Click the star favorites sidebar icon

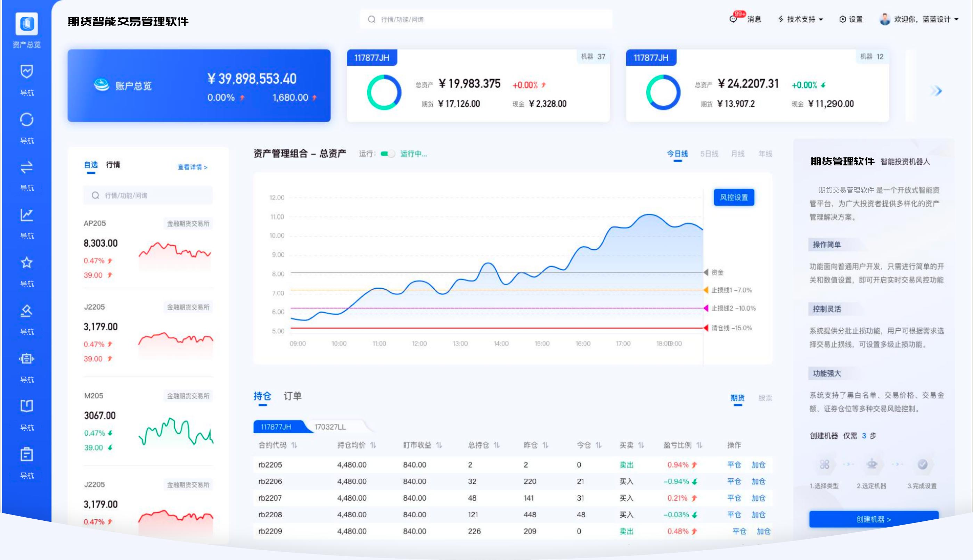point(26,263)
